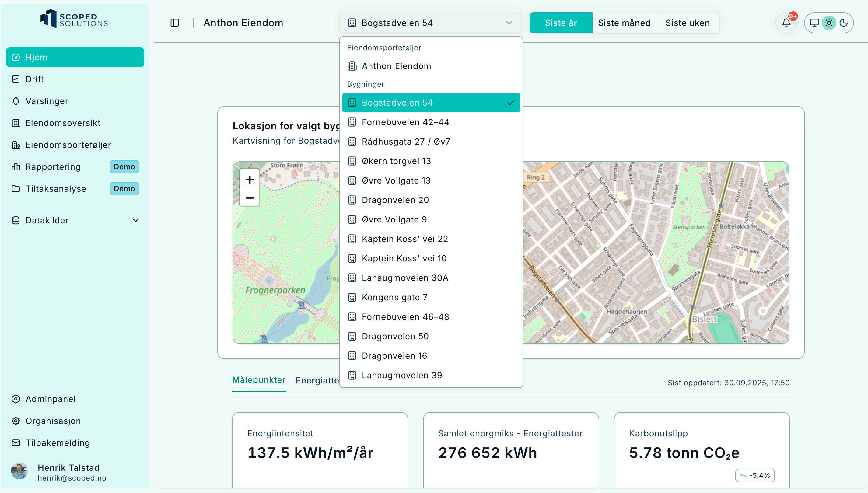Click the -5.4% carbon trend badge

click(754, 475)
